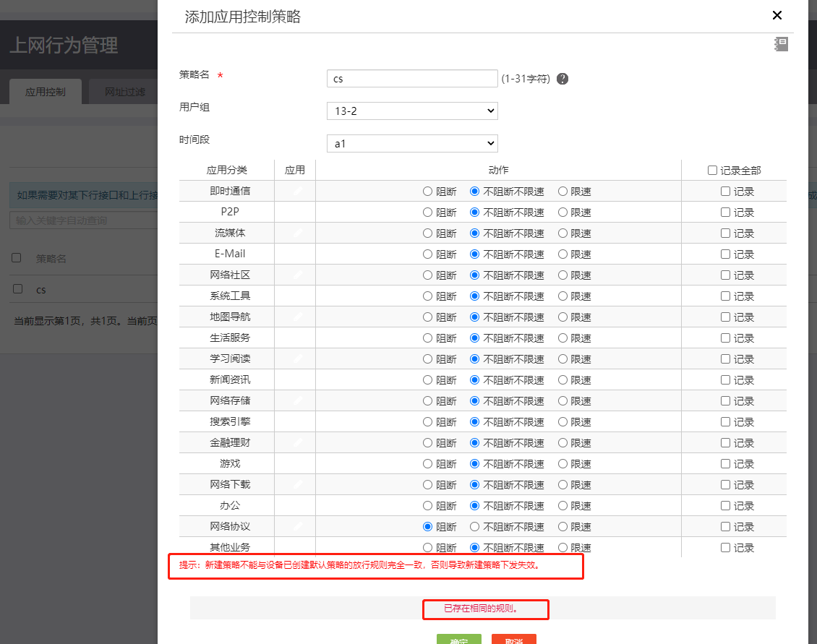Click the cs policy name in background list
Viewport: 817px width, 644px height.
[x=40, y=290]
